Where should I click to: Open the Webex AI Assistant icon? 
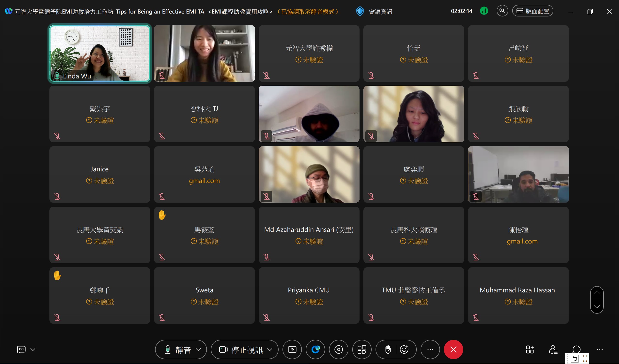[x=315, y=349]
